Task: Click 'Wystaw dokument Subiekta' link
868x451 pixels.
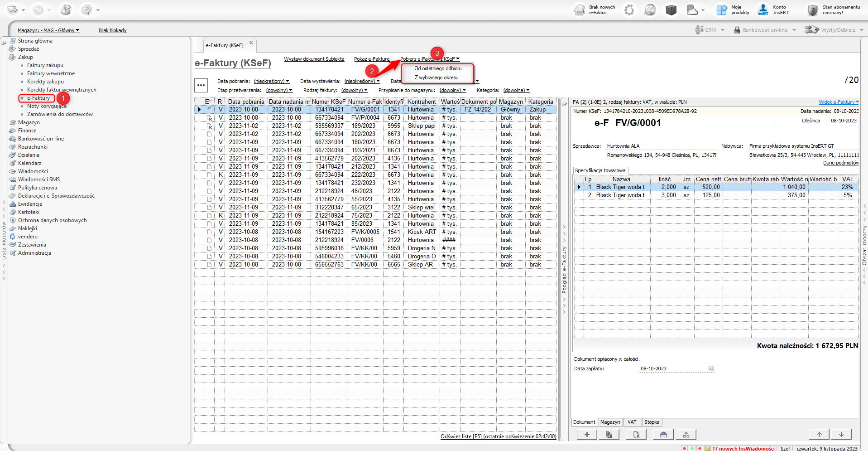Action: (314, 59)
